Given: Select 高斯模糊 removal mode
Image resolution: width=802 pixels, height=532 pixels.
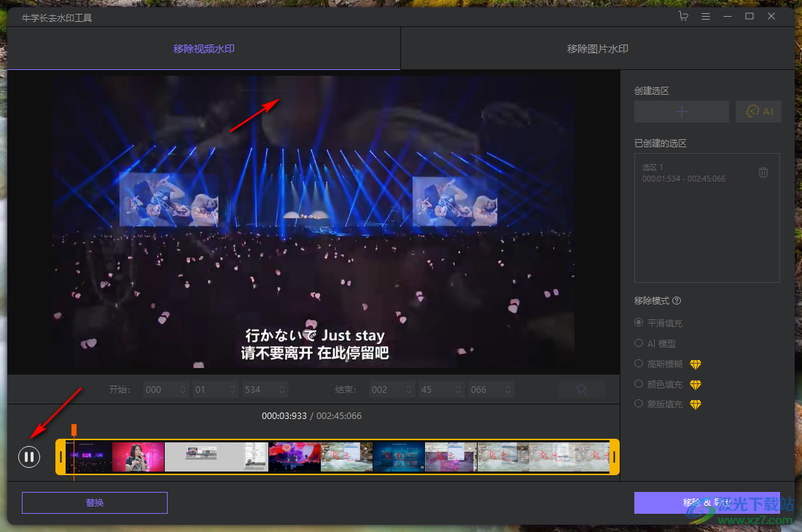Looking at the screenshot, I should click(658, 364).
